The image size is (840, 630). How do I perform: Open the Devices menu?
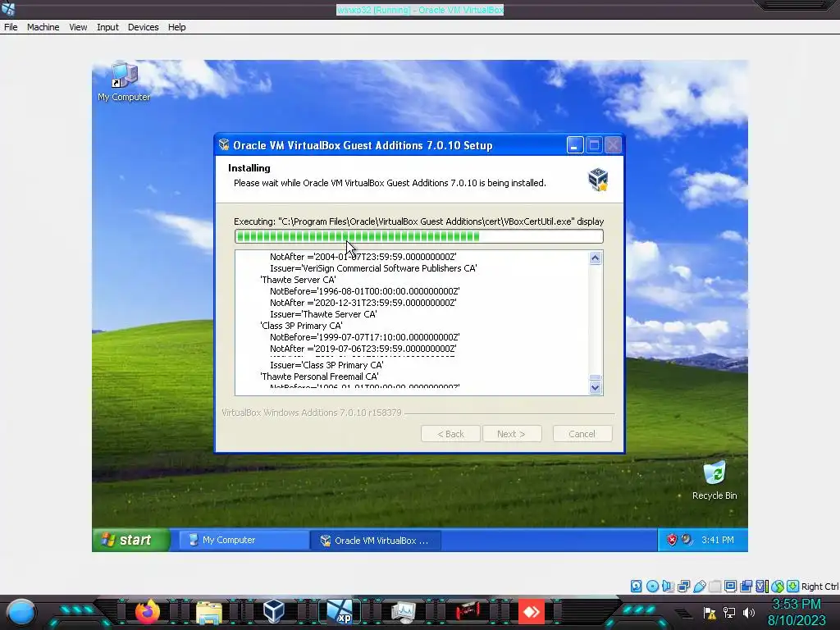(143, 27)
